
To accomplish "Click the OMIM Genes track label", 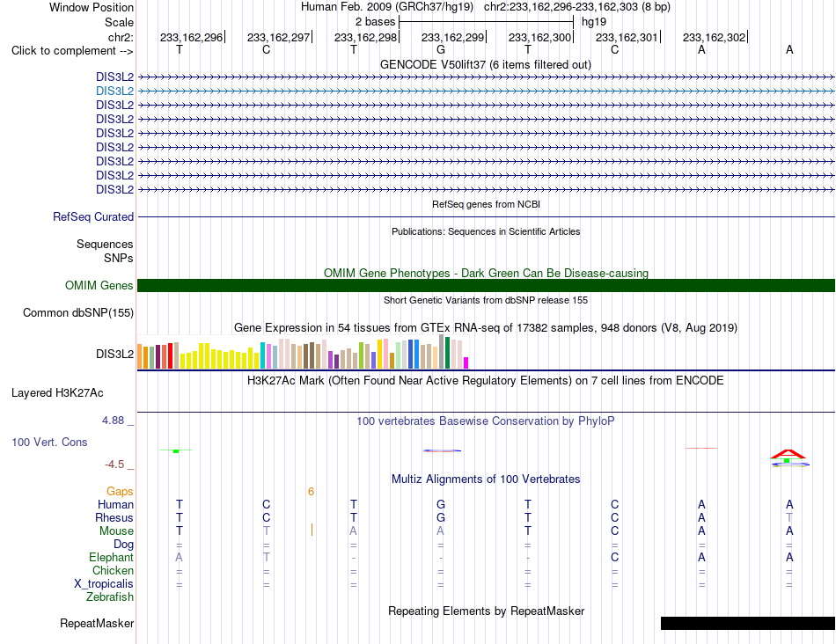I will pyautogui.click(x=99, y=285).
